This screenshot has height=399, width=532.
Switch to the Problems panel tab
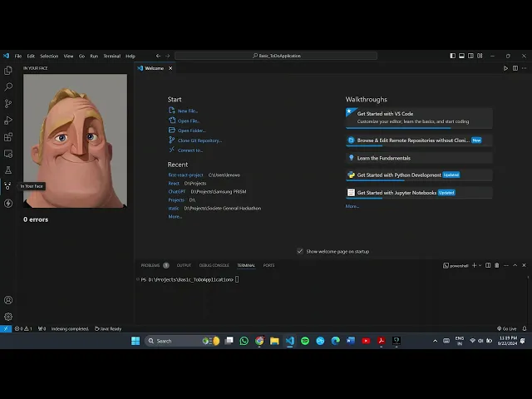[x=150, y=265]
